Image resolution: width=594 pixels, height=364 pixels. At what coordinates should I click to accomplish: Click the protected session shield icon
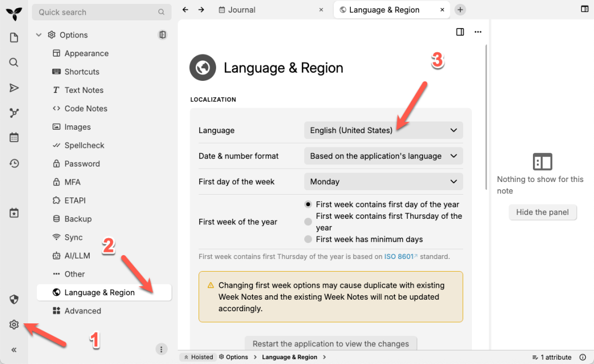(x=14, y=299)
